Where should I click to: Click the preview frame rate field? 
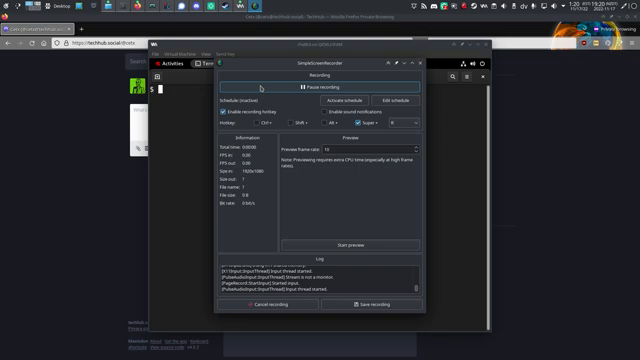pyautogui.click(x=367, y=149)
